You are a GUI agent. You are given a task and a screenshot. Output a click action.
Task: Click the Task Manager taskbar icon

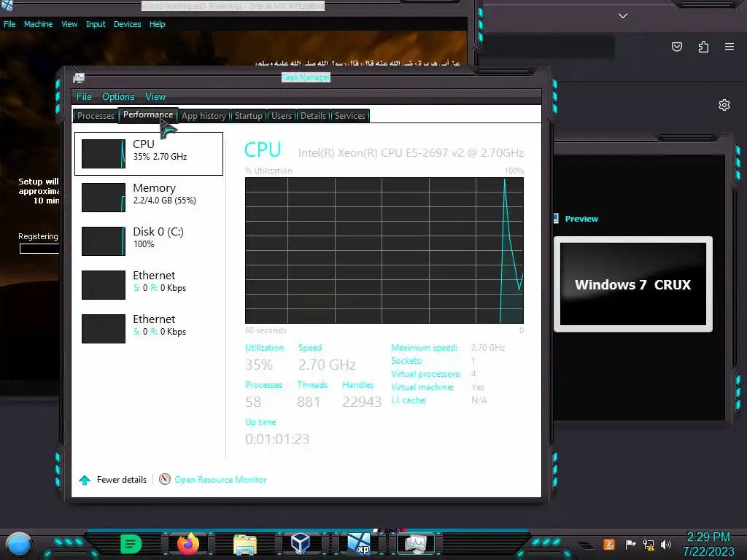[x=415, y=544]
